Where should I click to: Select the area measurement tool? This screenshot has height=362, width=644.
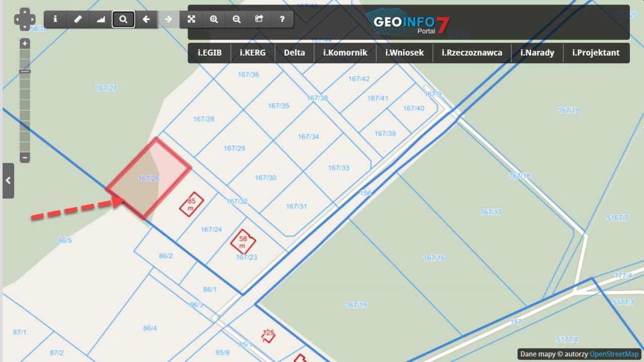coord(100,20)
